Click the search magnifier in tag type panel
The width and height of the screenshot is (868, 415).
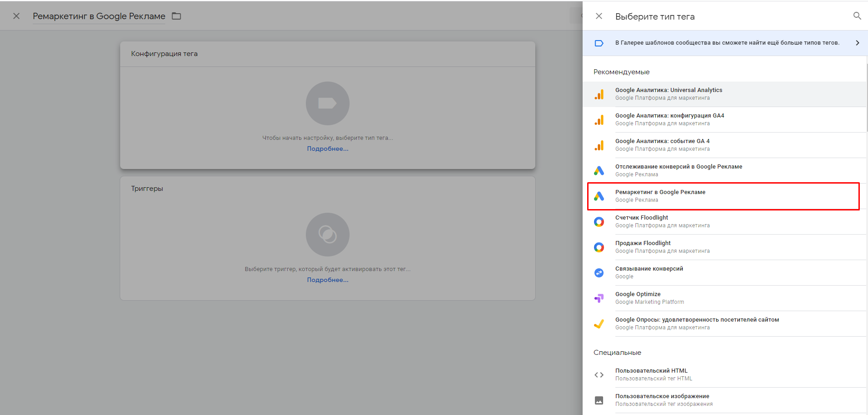click(x=857, y=16)
